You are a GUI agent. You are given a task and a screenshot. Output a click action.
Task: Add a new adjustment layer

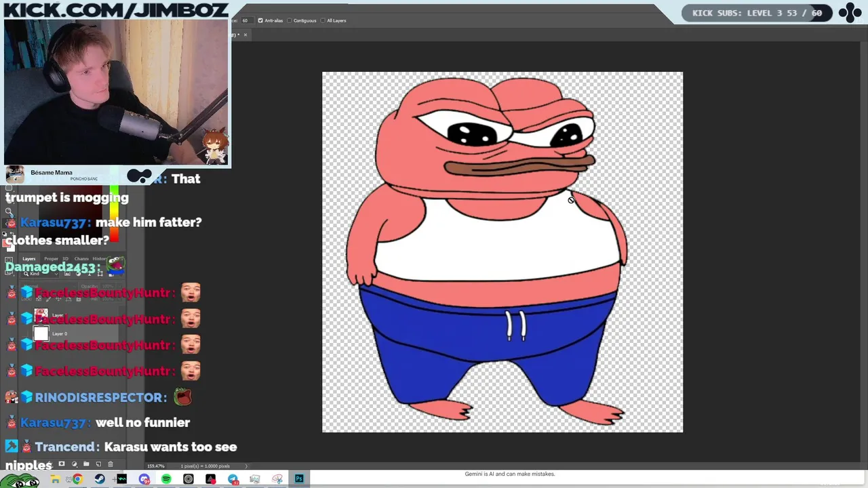[74, 464]
